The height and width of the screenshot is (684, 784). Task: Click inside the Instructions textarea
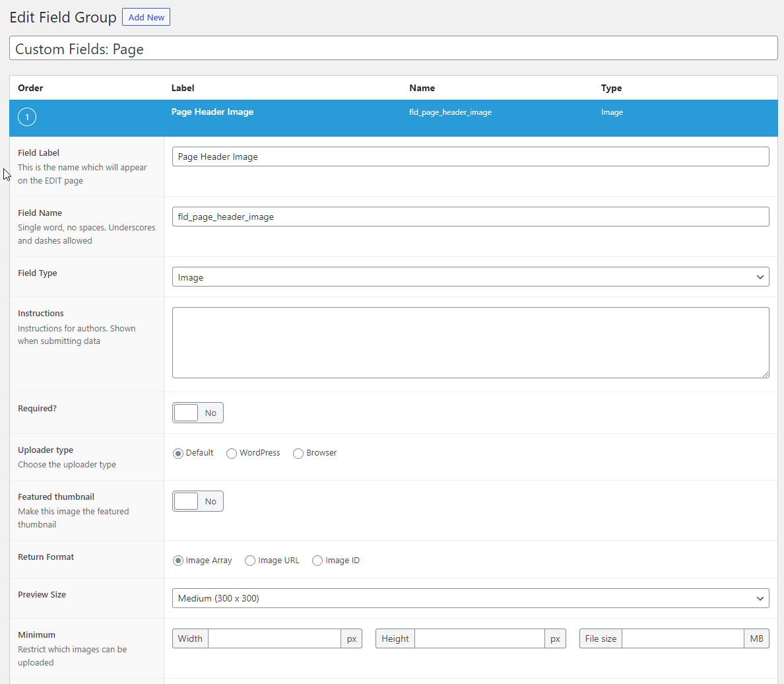(x=471, y=342)
